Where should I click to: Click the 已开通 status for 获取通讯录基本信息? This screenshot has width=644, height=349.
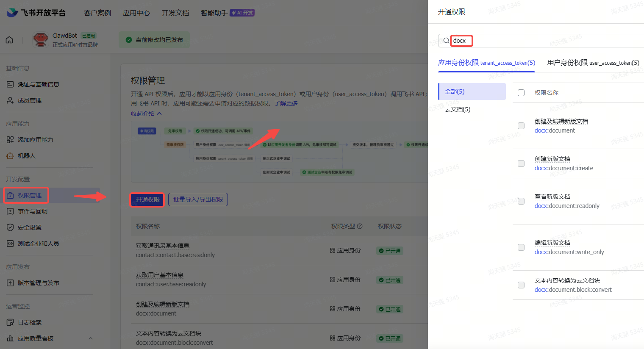390,251
